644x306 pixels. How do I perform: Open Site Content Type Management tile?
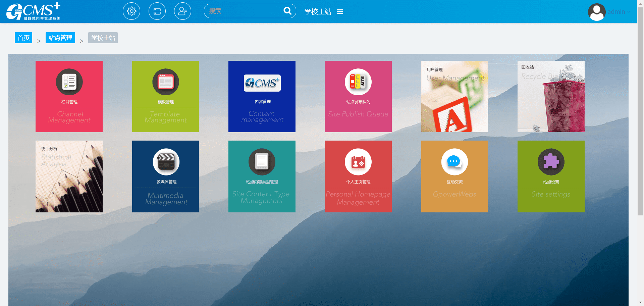[x=262, y=176]
